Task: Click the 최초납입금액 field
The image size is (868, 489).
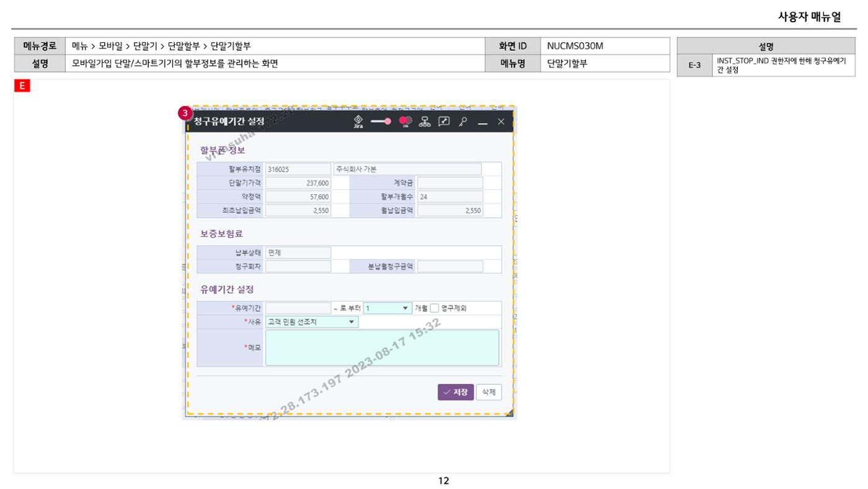Action: [298, 210]
